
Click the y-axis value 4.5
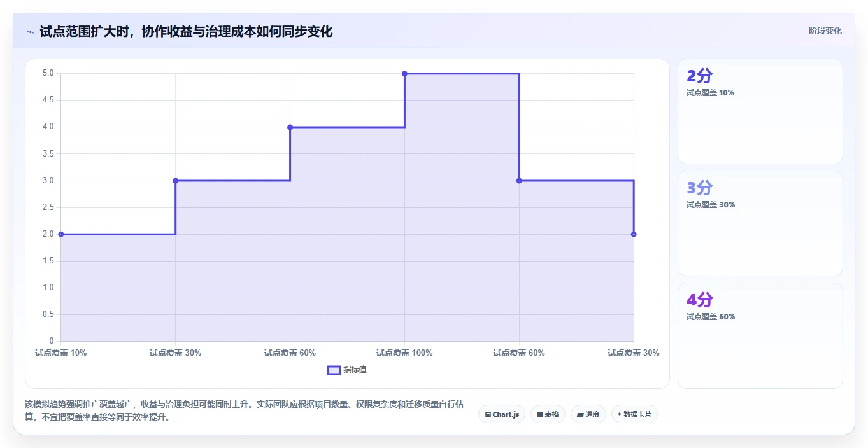(48, 100)
